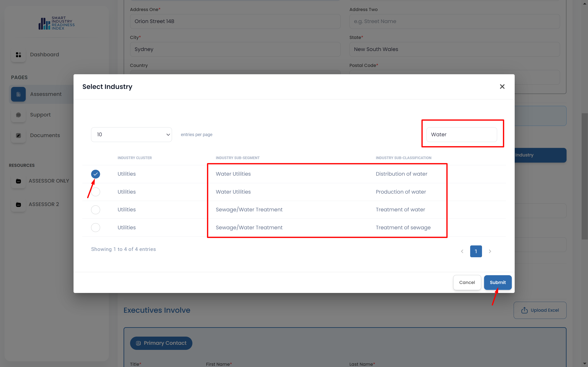
Task: Click the Water search input field
Action: (461, 135)
